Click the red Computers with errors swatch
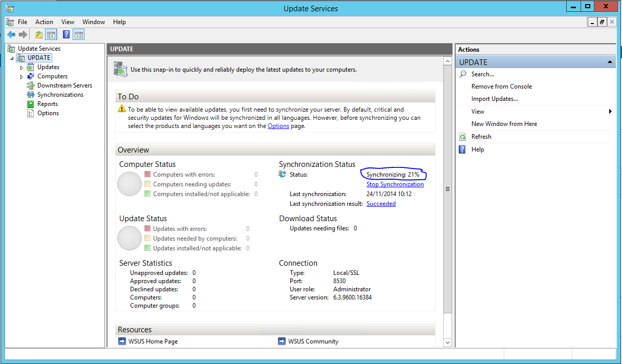This screenshot has height=364, width=622. point(147,175)
